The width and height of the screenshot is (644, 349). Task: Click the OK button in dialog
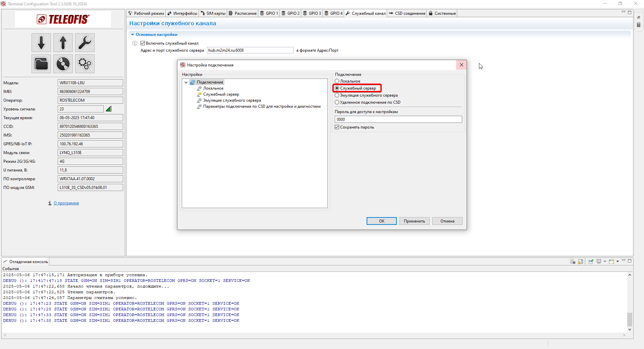381,221
